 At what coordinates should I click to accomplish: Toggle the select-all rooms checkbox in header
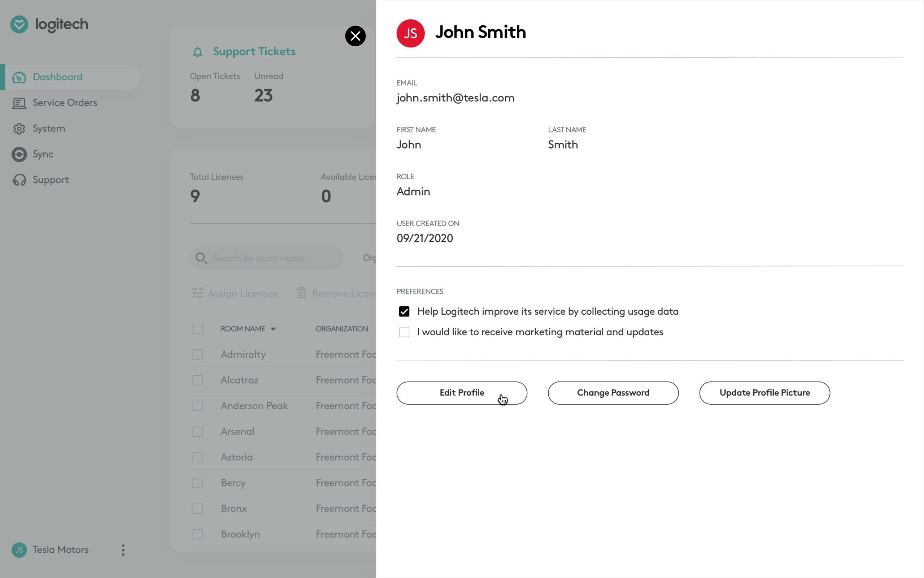(x=197, y=329)
